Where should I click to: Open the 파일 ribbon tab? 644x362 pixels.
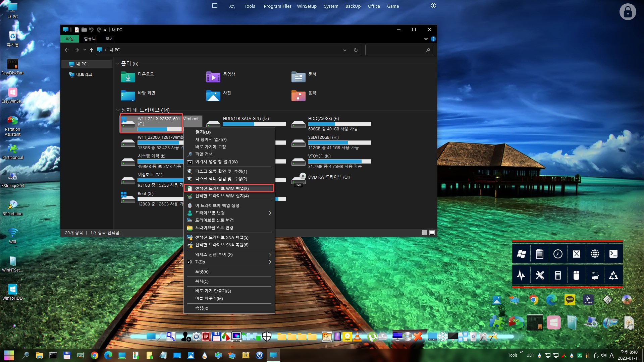point(69,39)
